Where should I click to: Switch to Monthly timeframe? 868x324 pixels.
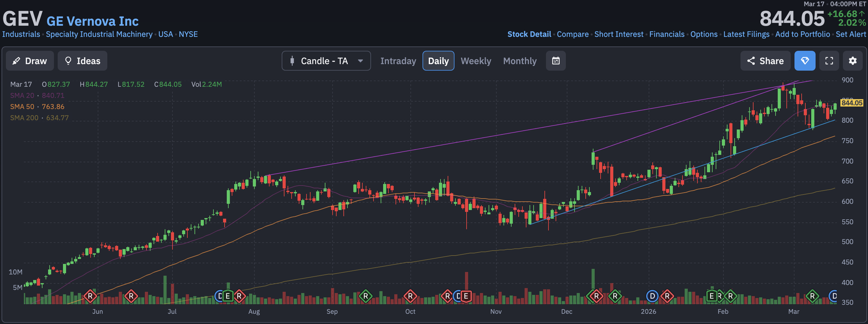click(520, 61)
